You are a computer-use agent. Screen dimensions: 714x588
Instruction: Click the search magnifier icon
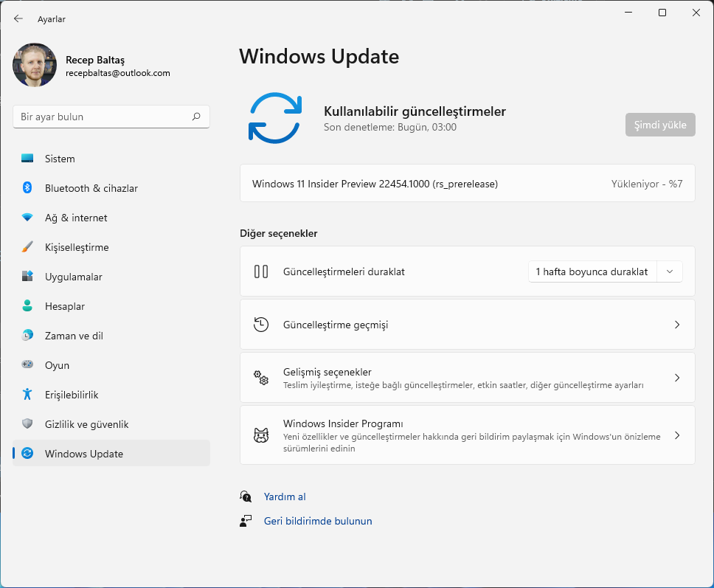(196, 117)
